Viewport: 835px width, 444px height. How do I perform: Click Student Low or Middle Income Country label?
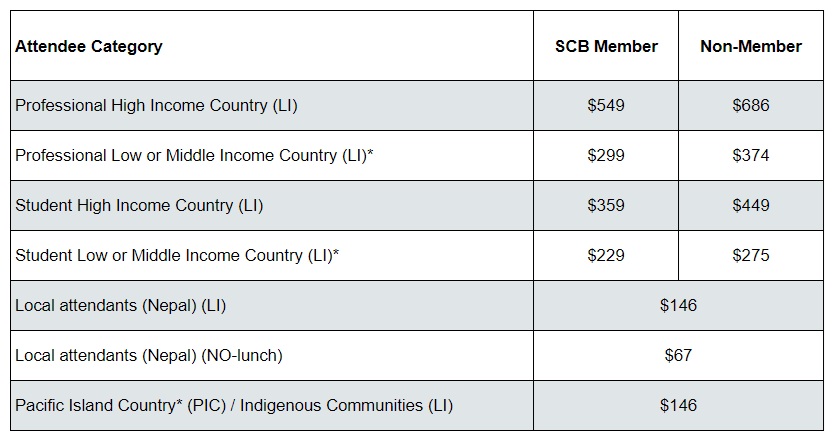(x=177, y=255)
